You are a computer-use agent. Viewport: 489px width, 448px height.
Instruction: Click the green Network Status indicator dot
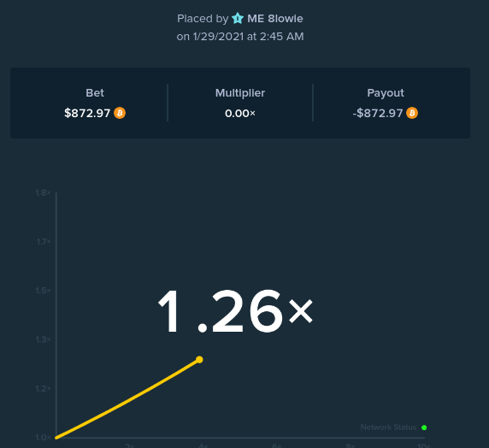click(424, 427)
